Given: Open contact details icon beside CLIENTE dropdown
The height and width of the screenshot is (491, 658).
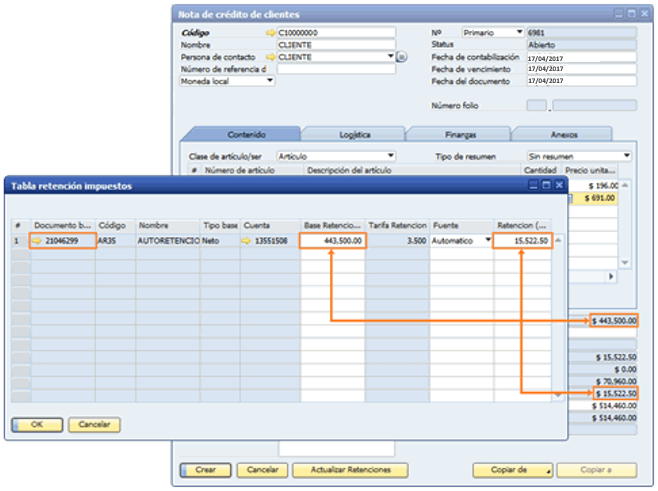Looking at the screenshot, I should click(x=401, y=58).
